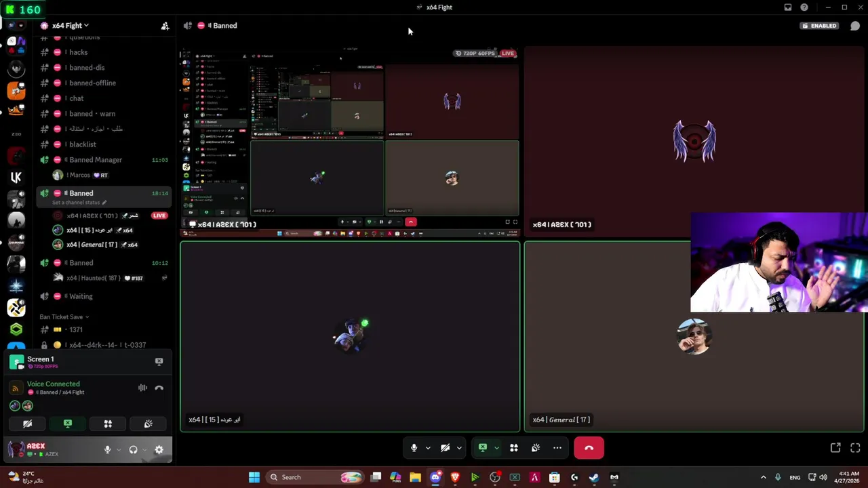
Task: Disconnect from voice in Voice Connected panel
Action: tap(159, 388)
